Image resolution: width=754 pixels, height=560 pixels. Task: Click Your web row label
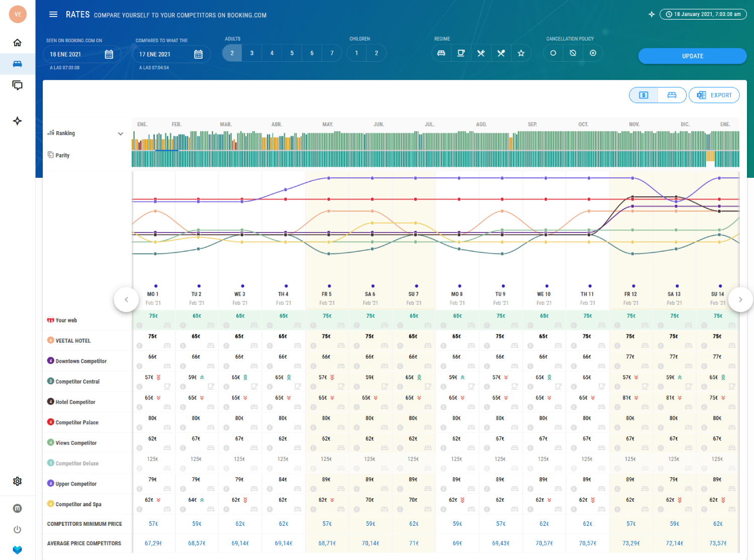[x=66, y=320]
